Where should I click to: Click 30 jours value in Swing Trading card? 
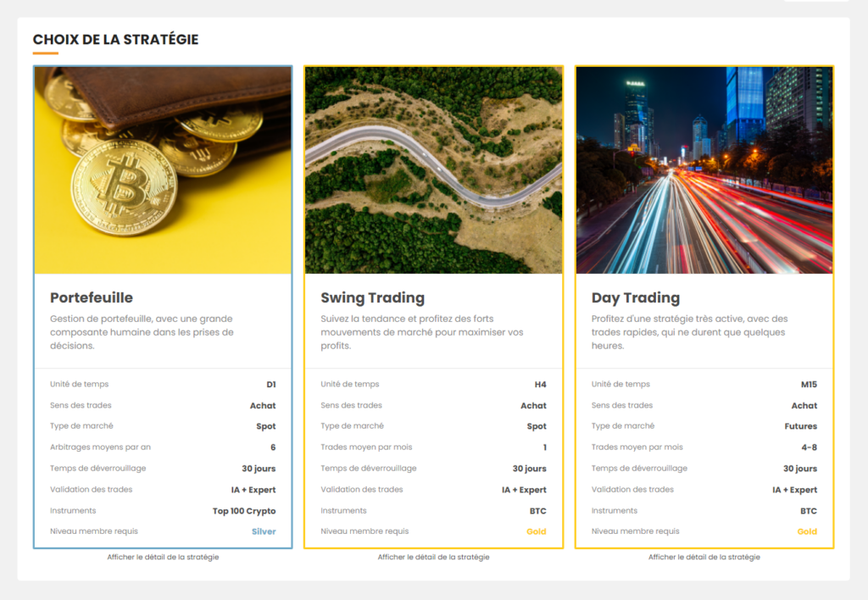point(529,469)
